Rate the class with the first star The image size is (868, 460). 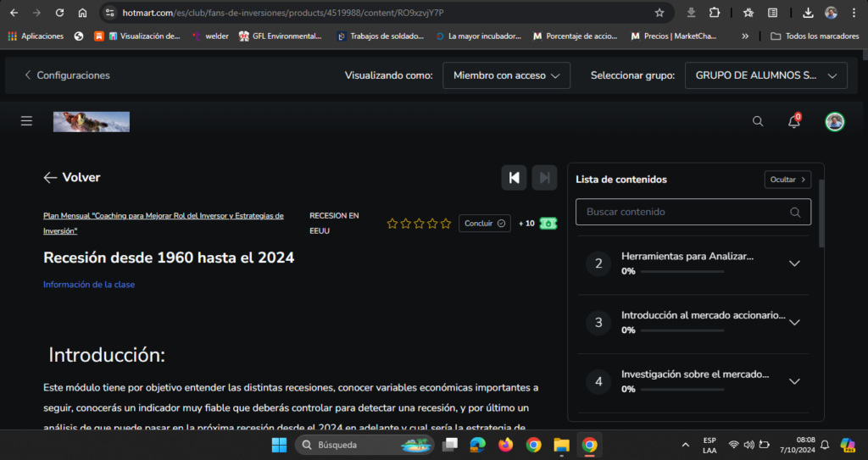[x=392, y=224]
